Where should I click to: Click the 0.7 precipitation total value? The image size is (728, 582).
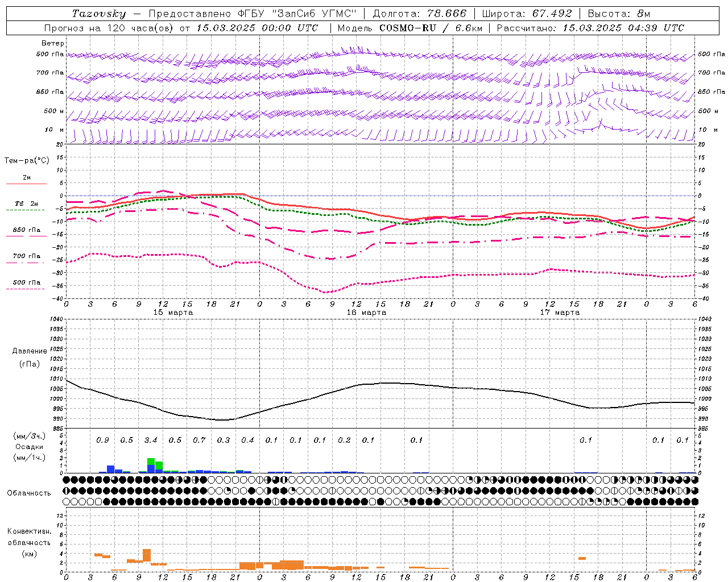pos(199,440)
